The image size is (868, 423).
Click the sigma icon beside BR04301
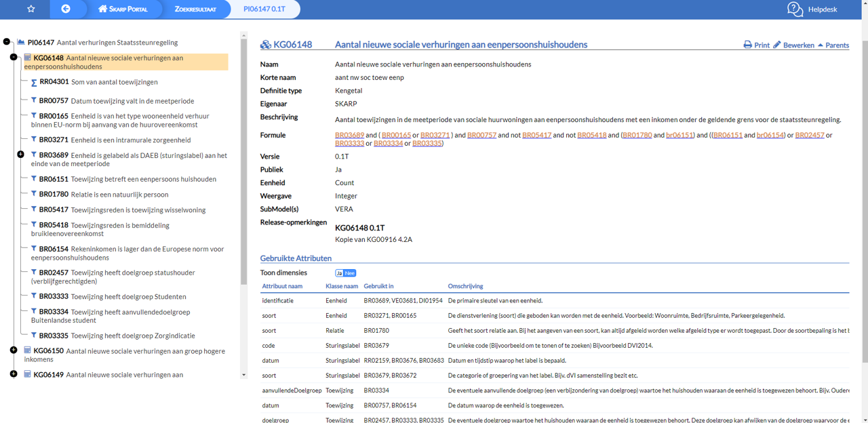pos(34,83)
